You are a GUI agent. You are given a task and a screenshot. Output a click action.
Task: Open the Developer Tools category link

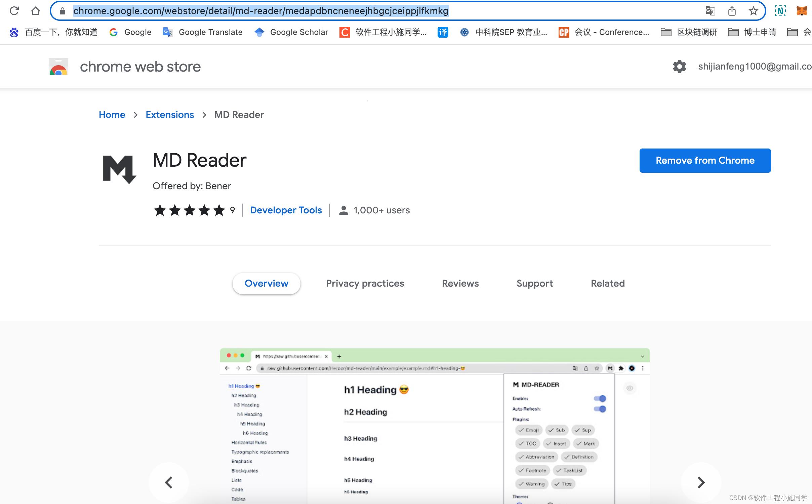tap(286, 210)
